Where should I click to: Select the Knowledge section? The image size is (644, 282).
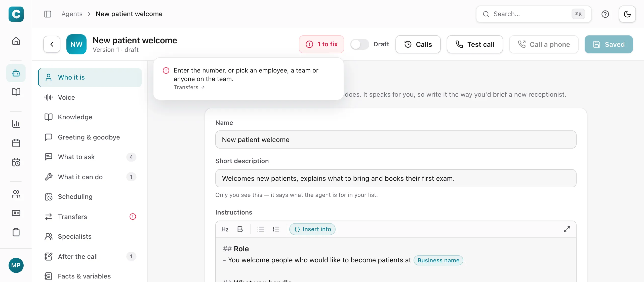pyautogui.click(x=90, y=117)
